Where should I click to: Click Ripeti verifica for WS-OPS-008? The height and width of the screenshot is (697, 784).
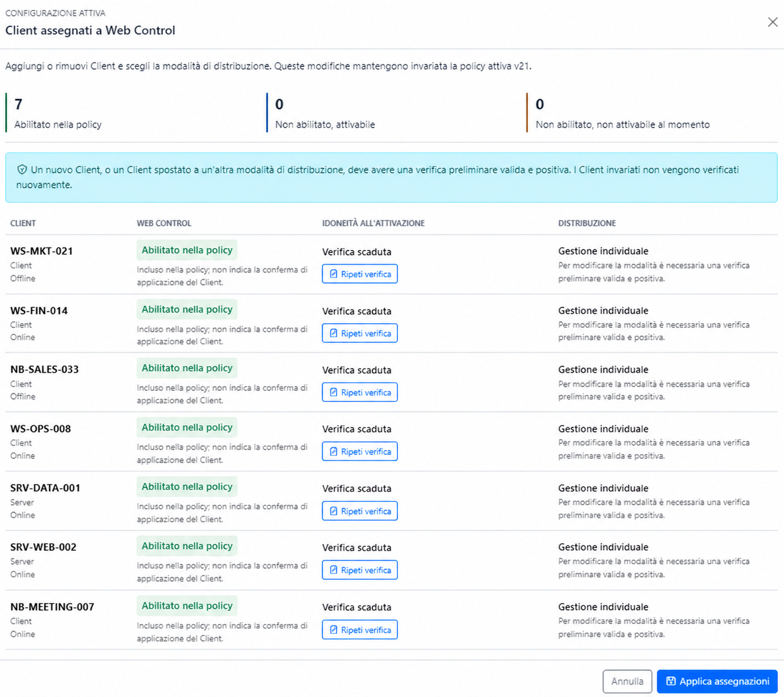pos(360,452)
